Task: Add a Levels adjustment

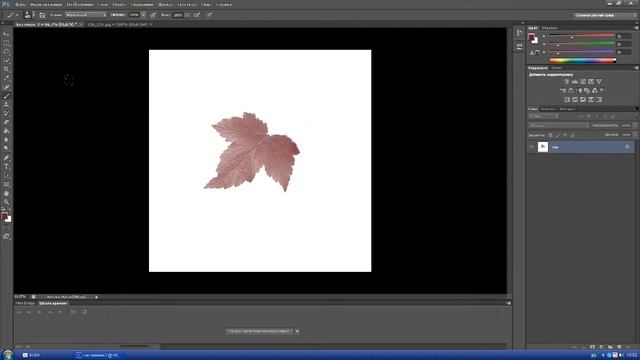Action: click(575, 82)
